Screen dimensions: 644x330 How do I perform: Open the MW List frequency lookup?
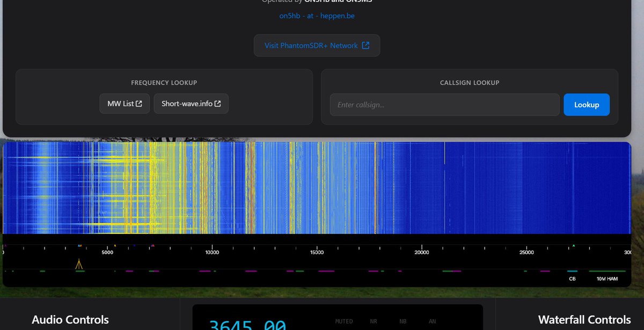click(x=125, y=104)
